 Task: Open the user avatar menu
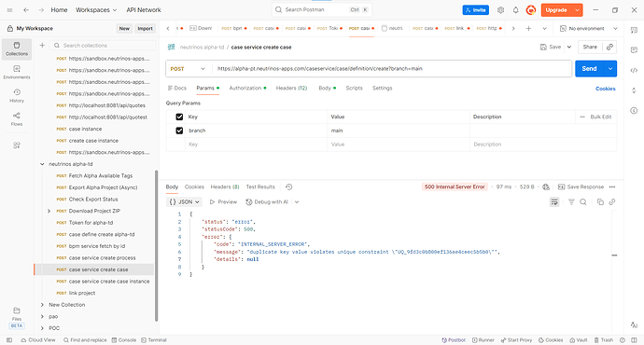(531, 10)
